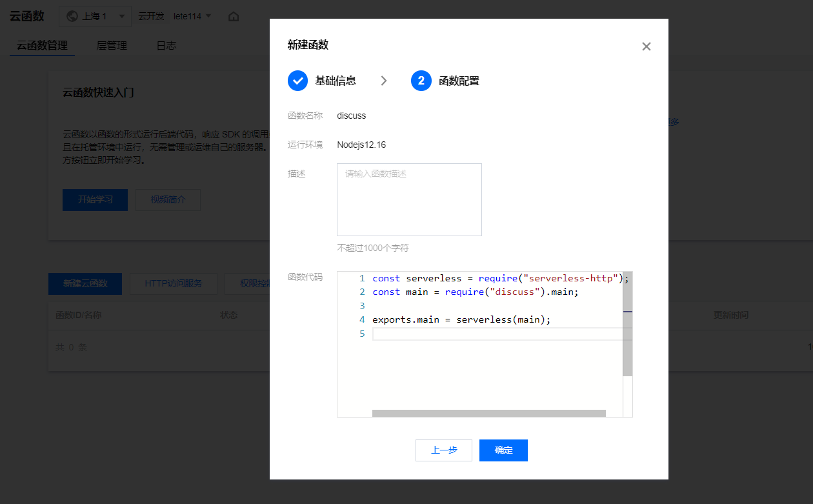The height and width of the screenshot is (504, 813).
Task: Switch to the 云函数管理 tab
Action: click(42, 46)
